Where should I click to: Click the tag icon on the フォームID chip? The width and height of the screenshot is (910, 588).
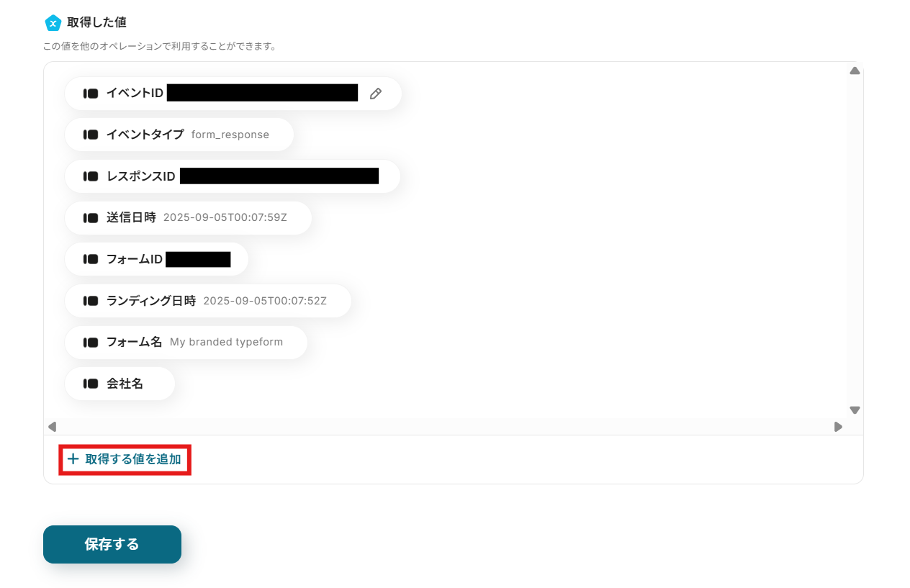[x=91, y=259]
